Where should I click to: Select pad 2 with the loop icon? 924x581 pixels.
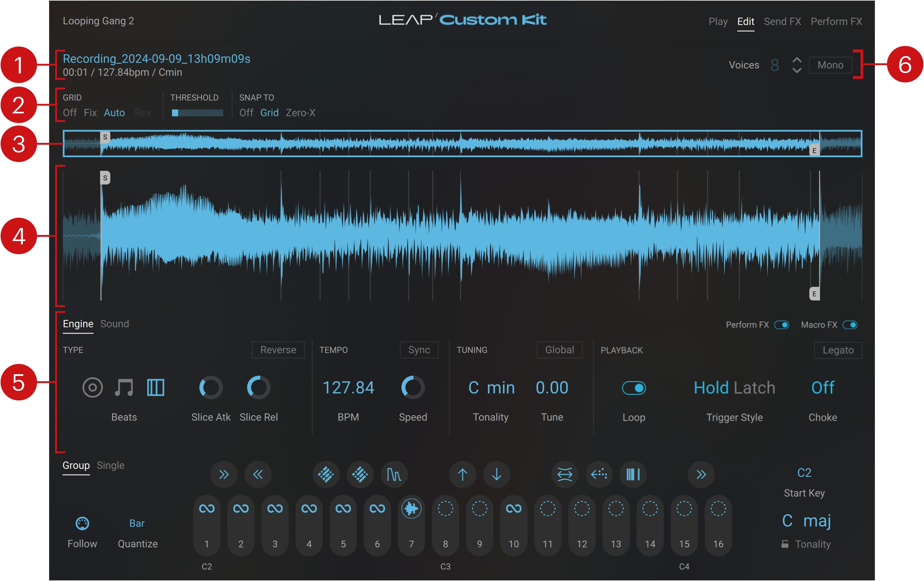[x=241, y=525]
